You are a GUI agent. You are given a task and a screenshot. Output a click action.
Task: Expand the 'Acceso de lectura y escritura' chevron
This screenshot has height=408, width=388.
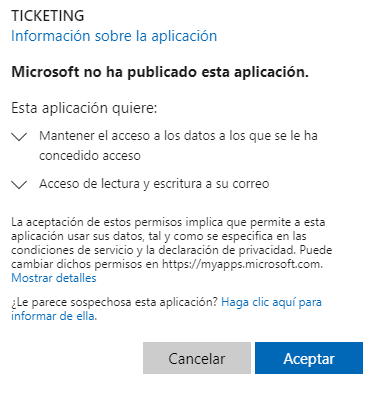click(x=19, y=185)
